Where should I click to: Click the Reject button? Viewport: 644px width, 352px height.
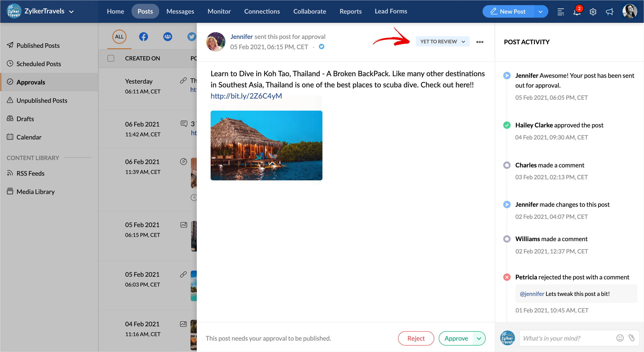tap(416, 338)
